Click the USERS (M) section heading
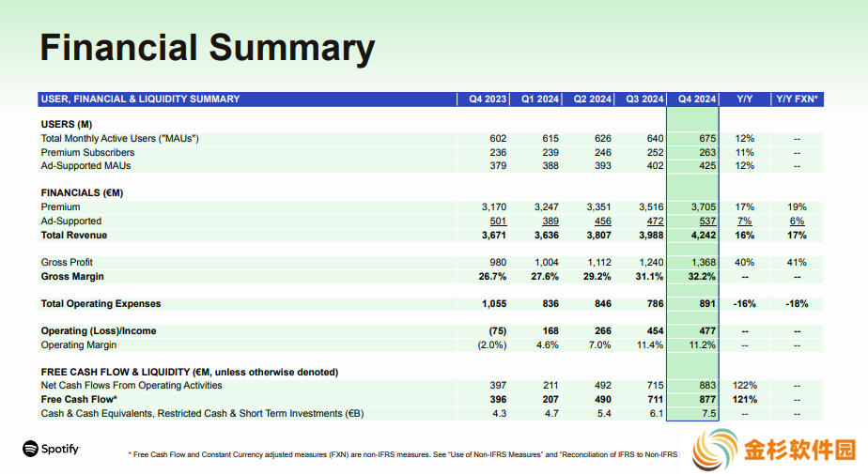The image size is (868, 474). point(67,125)
